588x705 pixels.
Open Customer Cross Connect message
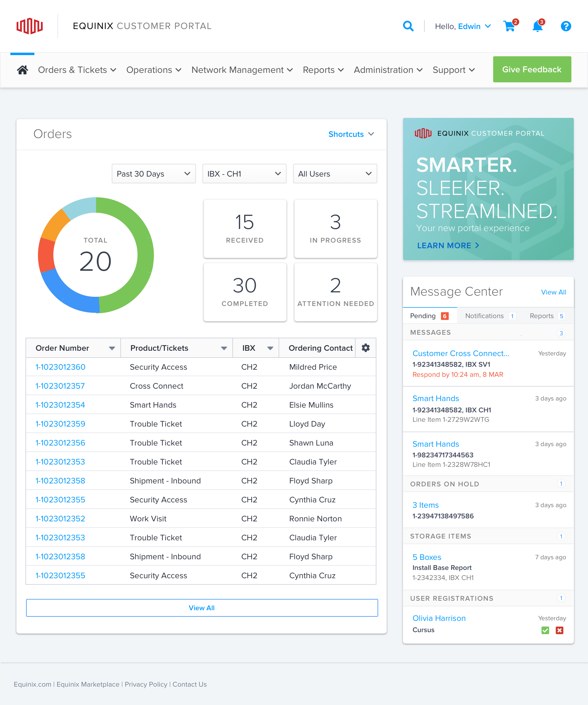(461, 353)
